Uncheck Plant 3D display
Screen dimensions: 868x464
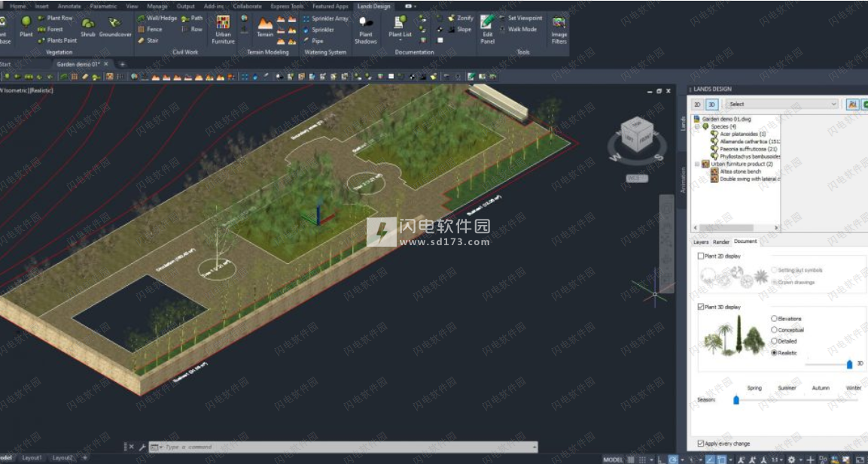pyautogui.click(x=702, y=306)
